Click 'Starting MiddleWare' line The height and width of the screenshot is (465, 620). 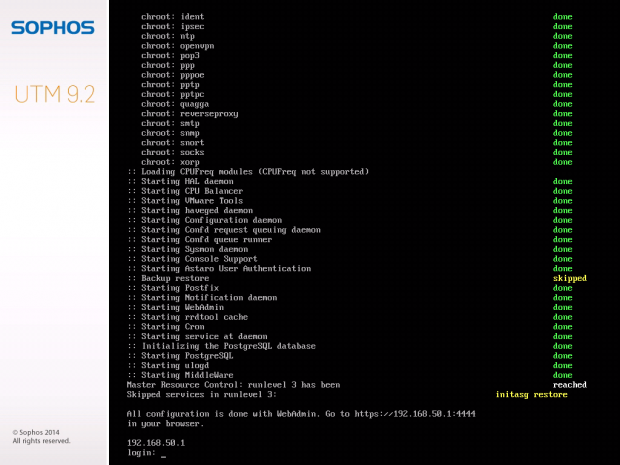click(x=180, y=375)
